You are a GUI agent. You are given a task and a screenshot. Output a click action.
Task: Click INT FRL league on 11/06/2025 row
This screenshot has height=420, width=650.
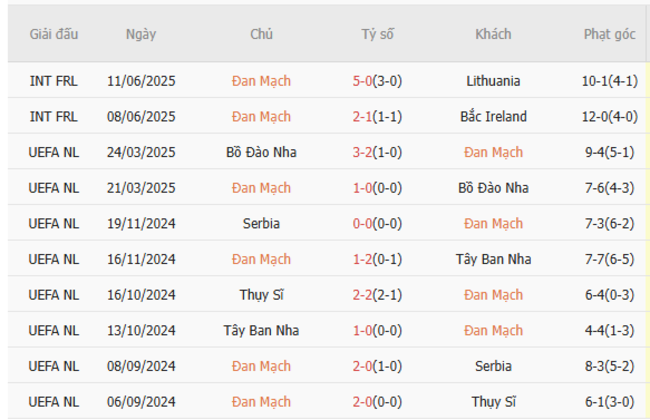(54, 81)
